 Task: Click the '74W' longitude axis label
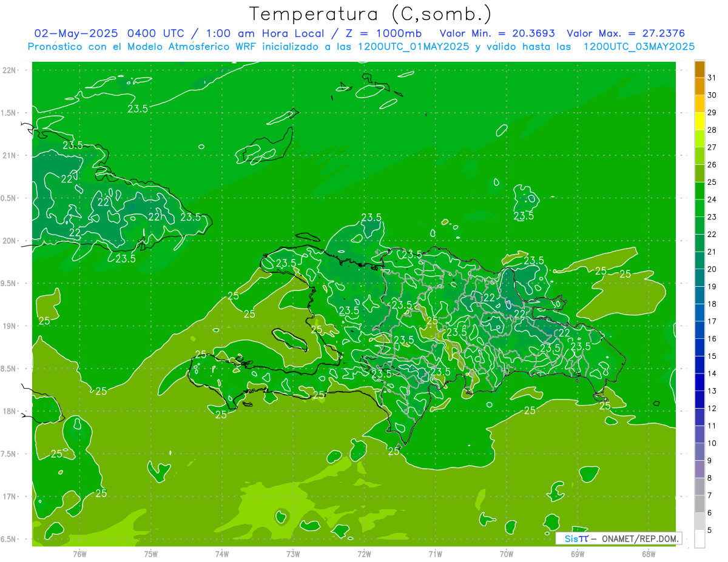(221, 554)
